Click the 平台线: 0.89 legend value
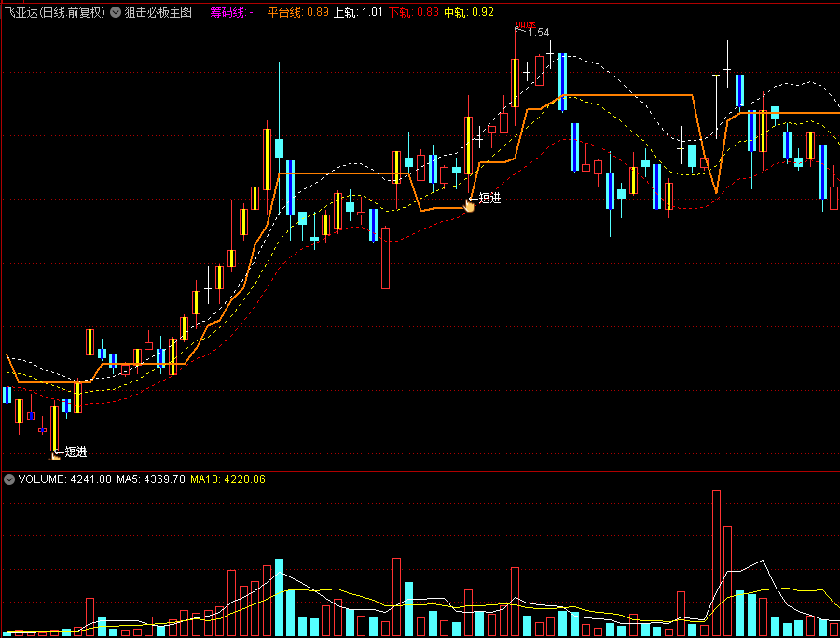This screenshot has width=840, height=638. coord(297,12)
